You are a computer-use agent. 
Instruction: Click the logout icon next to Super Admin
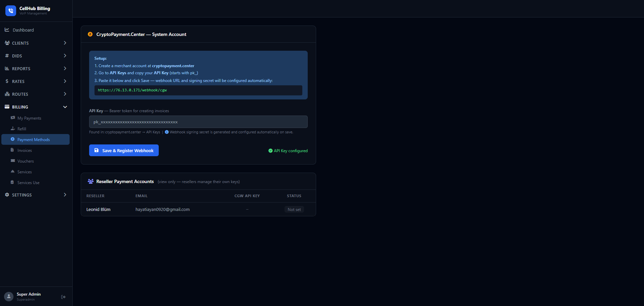click(63, 297)
